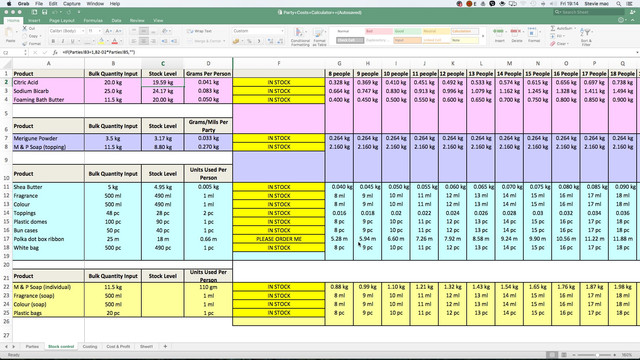Viewport: 640px width, 360px height.
Task: Click the text orientation icon
Action: (x=164, y=31)
